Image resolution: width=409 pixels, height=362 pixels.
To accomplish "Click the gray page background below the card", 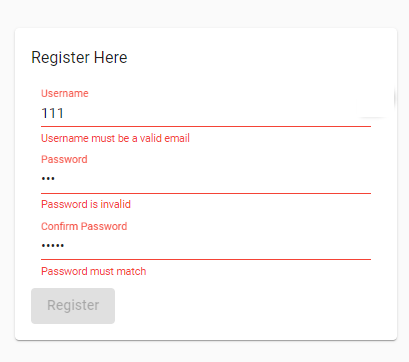I will click(204, 352).
